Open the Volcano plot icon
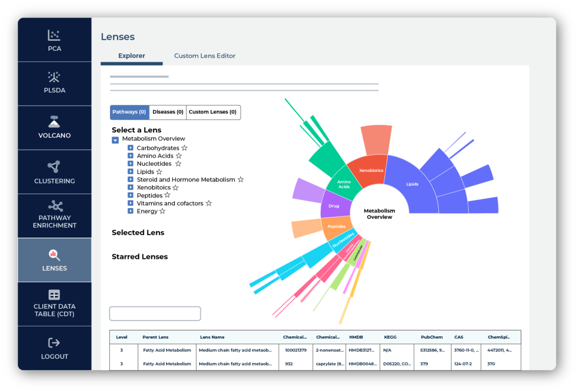 coord(54,121)
